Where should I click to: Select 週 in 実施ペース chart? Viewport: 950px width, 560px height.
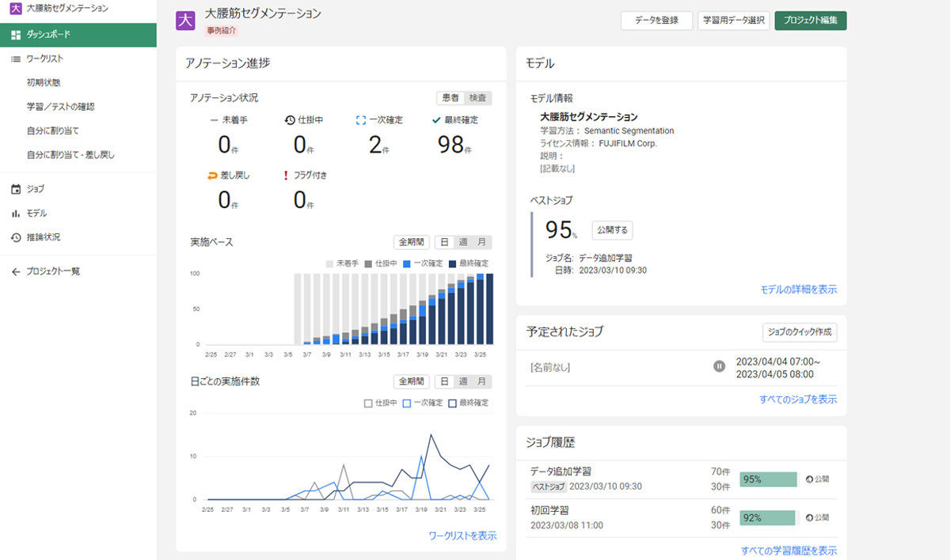(x=463, y=242)
